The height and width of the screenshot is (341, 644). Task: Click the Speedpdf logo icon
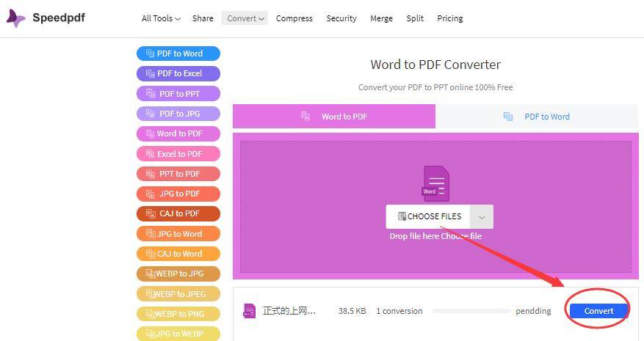tap(15, 18)
